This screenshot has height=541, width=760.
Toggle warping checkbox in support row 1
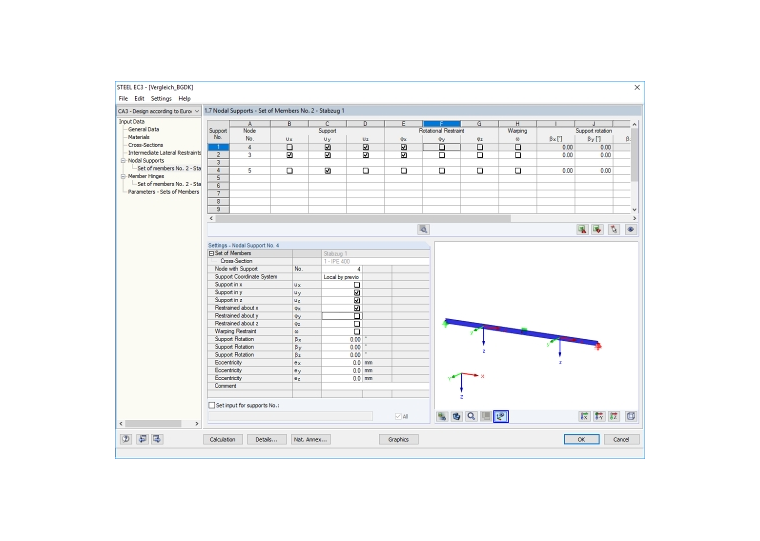pos(518,147)
